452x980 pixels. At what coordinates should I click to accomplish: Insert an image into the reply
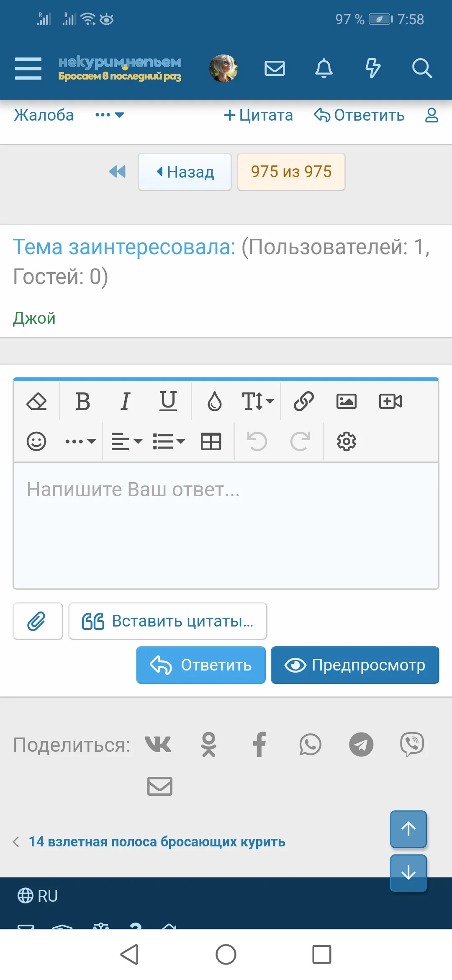(x=346, y=401)
